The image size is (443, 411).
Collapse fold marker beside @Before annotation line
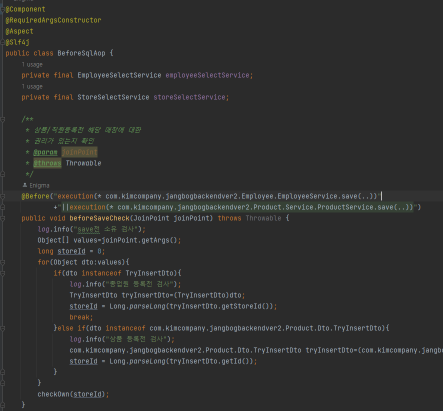[2, 196]
